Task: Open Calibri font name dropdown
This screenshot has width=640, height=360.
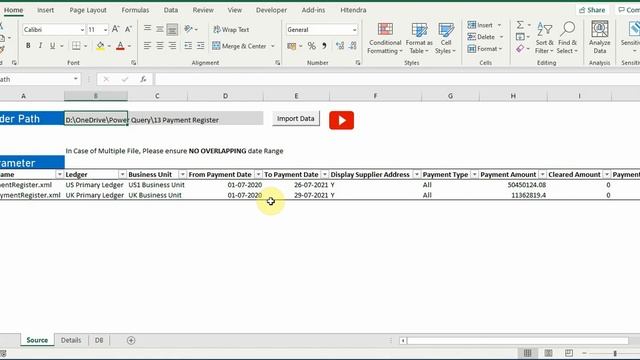Action: 82,30
